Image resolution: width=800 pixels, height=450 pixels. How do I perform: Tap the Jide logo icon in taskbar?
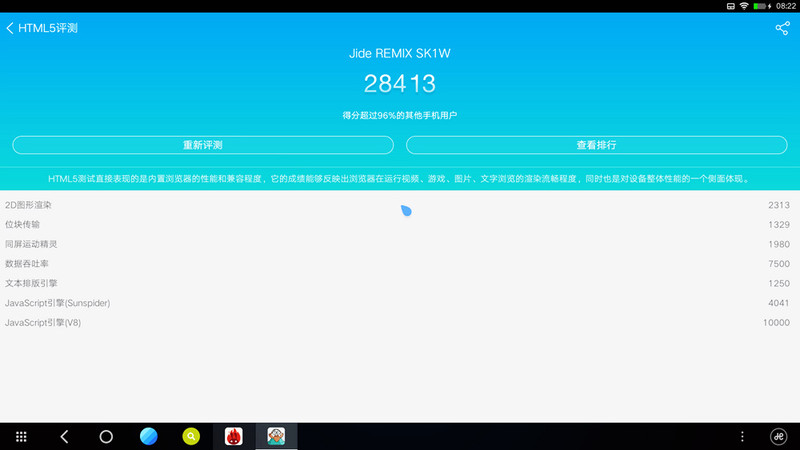[779, 437]
